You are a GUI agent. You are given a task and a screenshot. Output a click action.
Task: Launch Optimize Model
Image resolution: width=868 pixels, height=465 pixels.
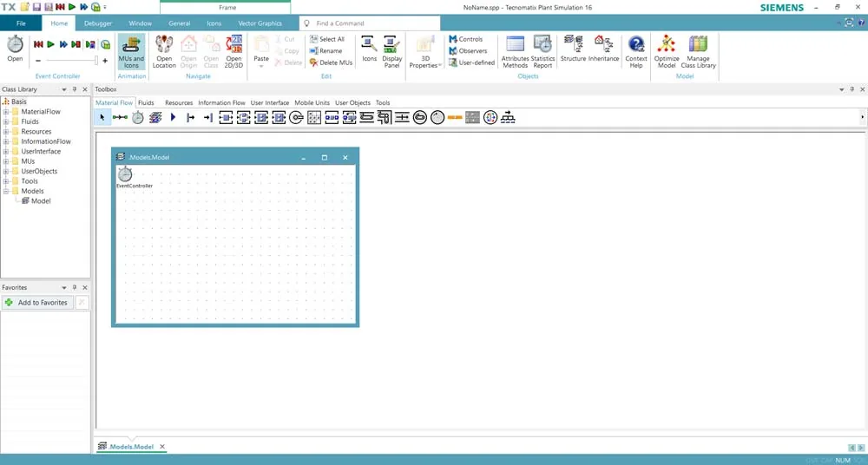pos(667,51)
